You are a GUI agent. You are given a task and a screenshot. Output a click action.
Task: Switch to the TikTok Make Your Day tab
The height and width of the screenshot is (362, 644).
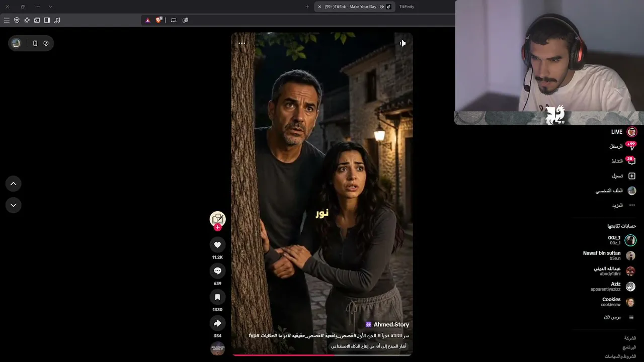(x=354, y=7)
